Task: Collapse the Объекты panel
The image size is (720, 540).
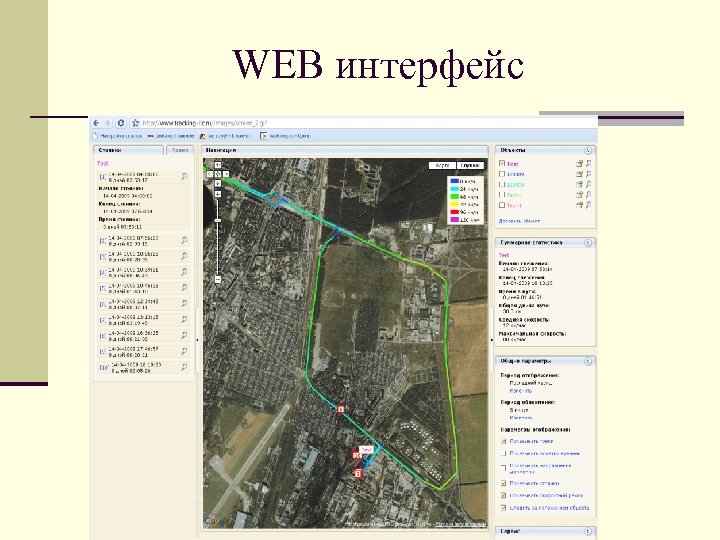Action: coord(588,150)
